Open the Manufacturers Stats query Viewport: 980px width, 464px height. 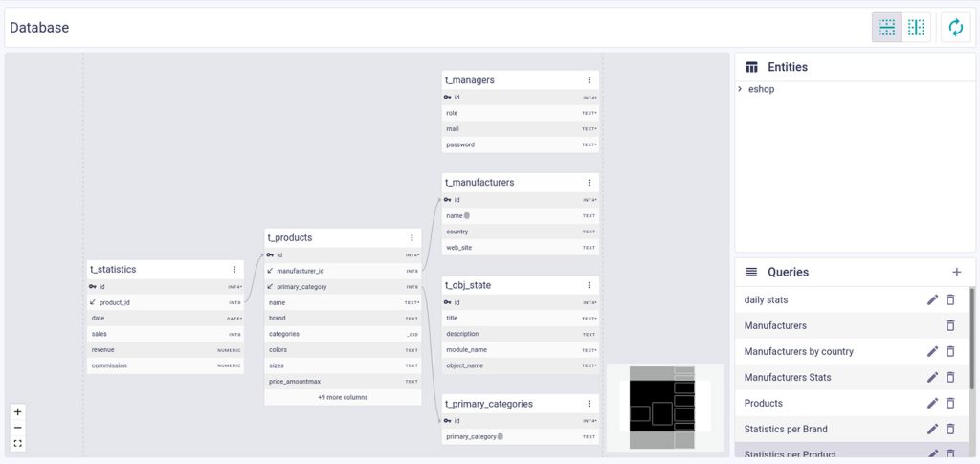coord(853,377)
